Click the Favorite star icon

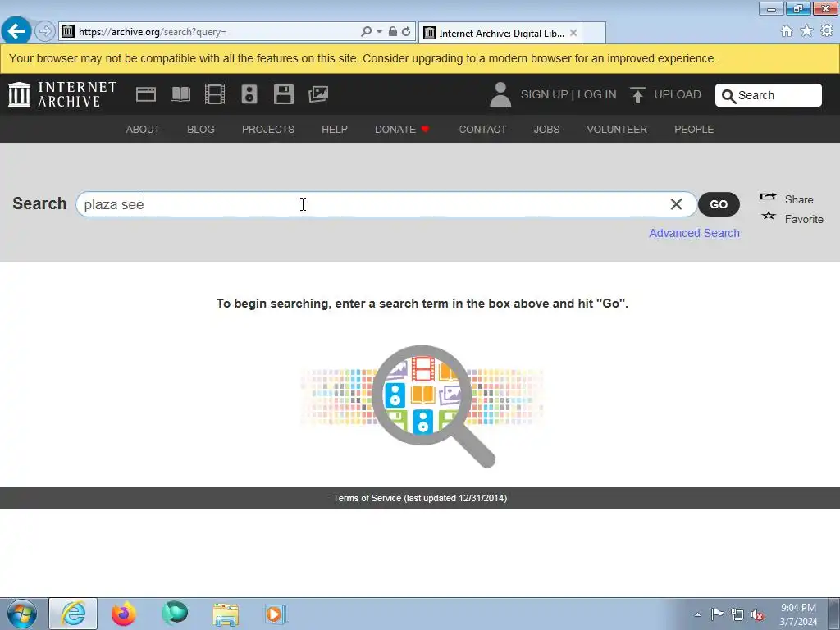click(769, 216)
